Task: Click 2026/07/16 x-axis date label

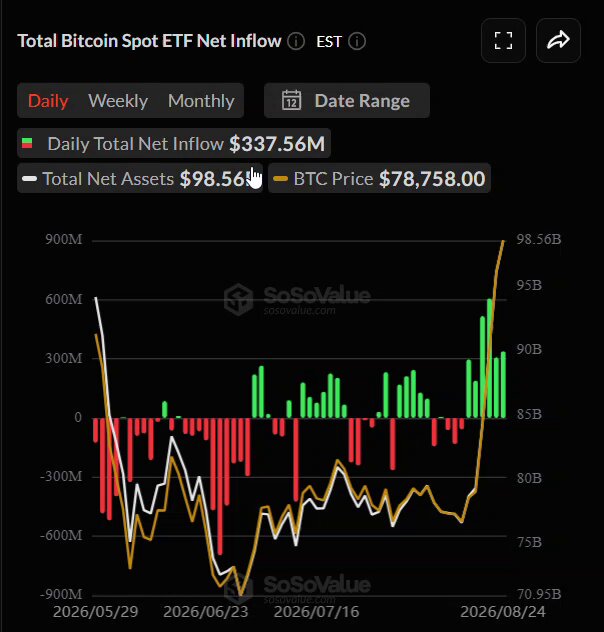Action: (x=316, y=611)
